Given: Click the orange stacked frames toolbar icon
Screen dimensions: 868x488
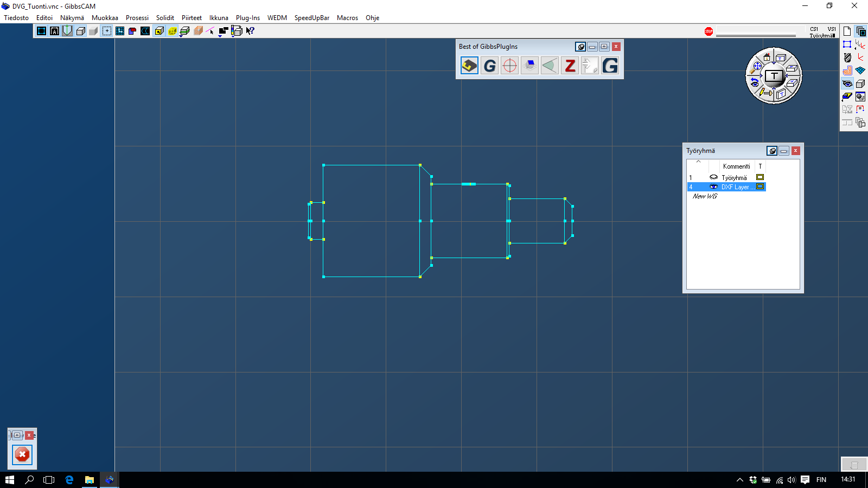Looking at the screenshot, I should tap(198, 31).
